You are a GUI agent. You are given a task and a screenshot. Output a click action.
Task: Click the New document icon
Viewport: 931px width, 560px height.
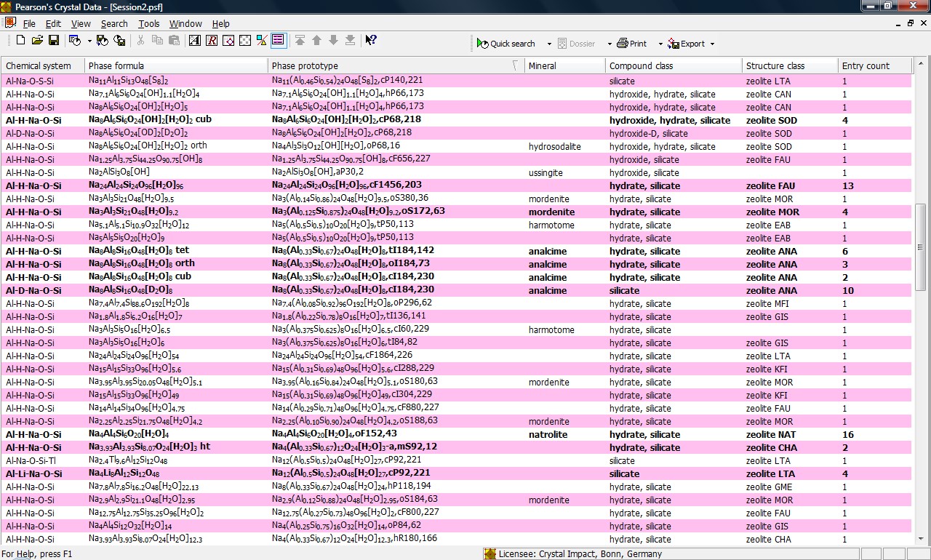(x=20, y=41)
